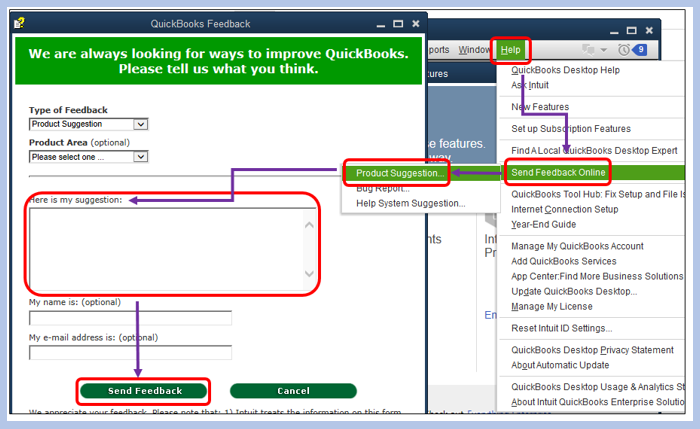Focus the My name is field
700x429 pixels.
[x=130, y=318]
